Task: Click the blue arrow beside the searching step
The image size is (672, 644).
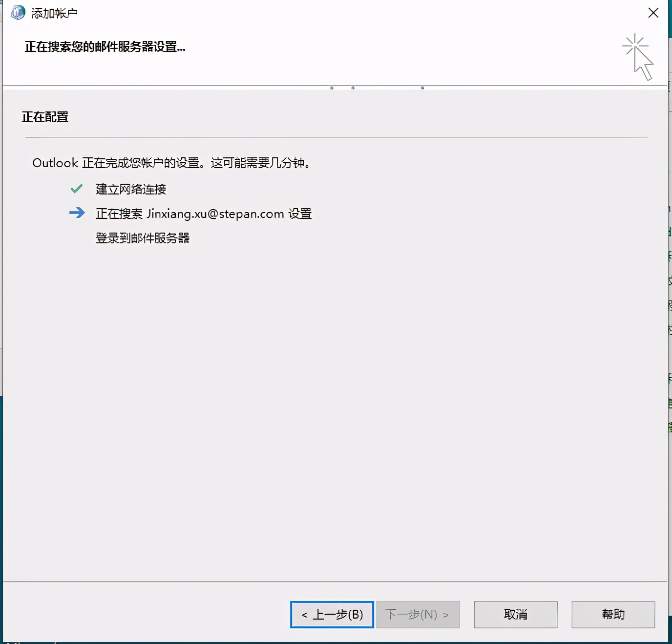Action: (77, 213)
